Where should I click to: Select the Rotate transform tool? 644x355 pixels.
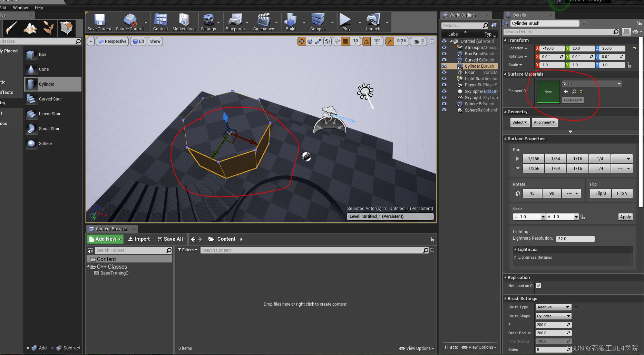pyautogui.click(x=310, y=41)
